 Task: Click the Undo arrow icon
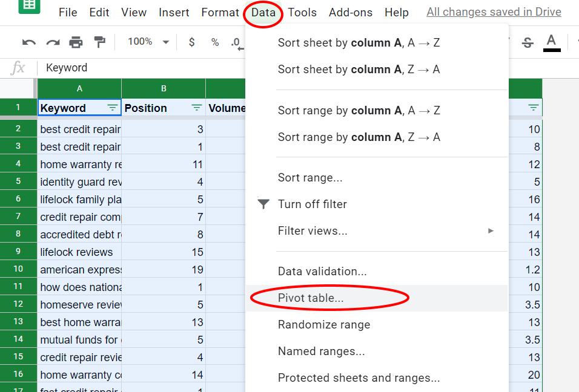[x=29, y=42]
